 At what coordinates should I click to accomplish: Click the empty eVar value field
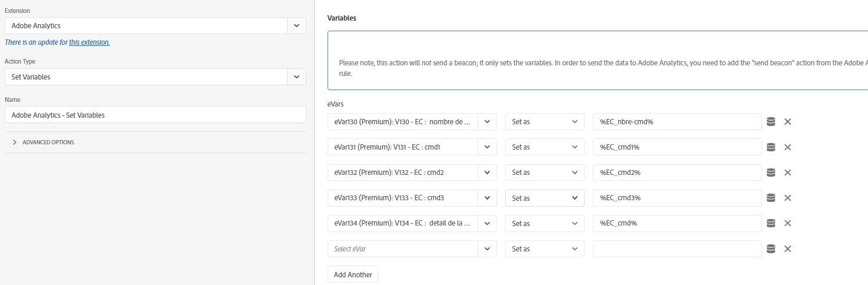(677, 248)
